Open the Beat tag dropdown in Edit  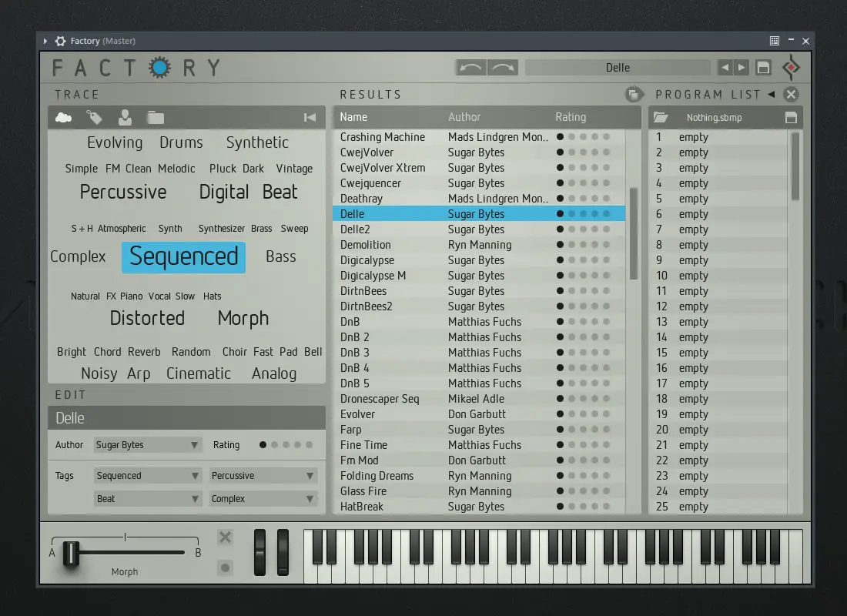click(x=148, y=499)
